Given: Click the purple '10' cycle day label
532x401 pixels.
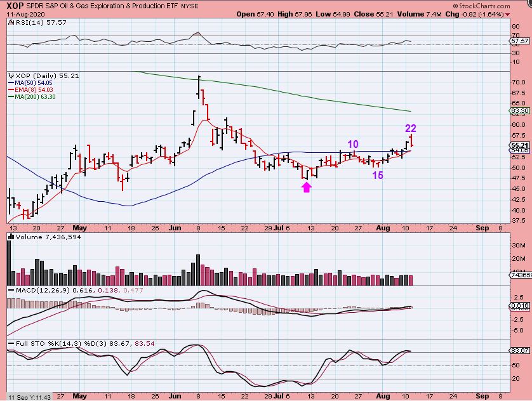Looking at the screenshot, I should (353, 145).
